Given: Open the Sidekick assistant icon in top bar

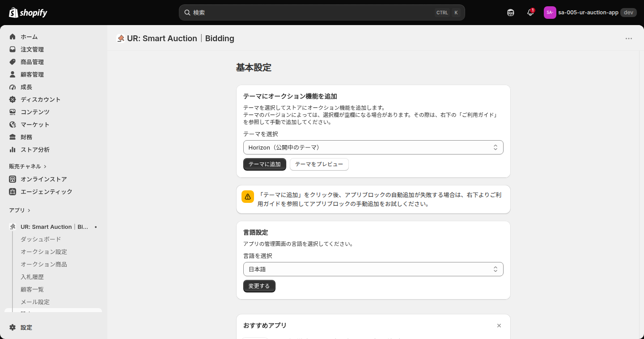Looking at the screenshot, I should (511, 13).
